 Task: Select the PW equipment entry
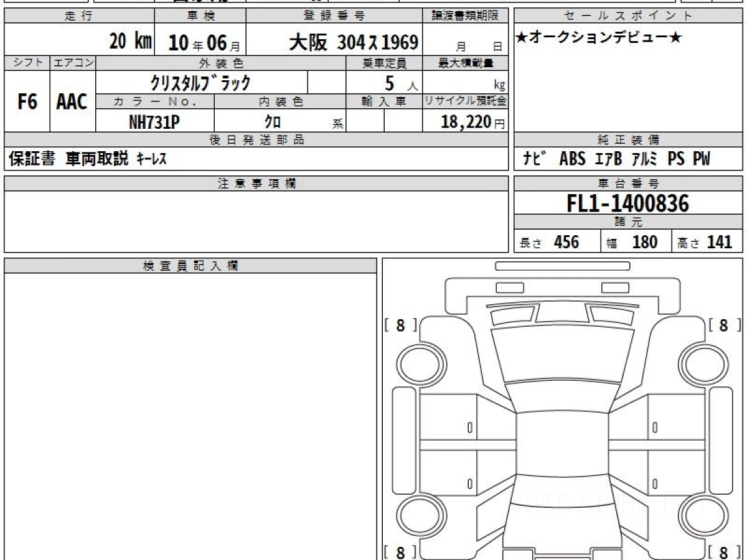click(x=702, y=159)
